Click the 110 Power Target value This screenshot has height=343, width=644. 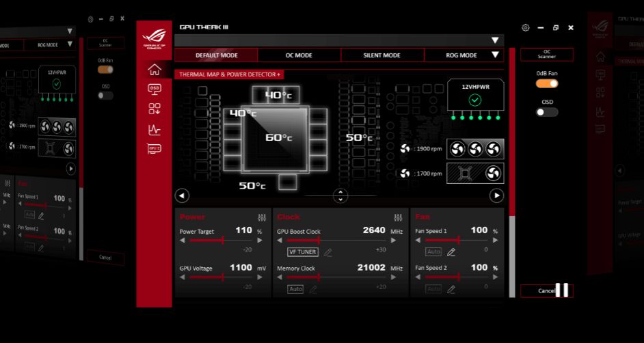pos(243,230)
